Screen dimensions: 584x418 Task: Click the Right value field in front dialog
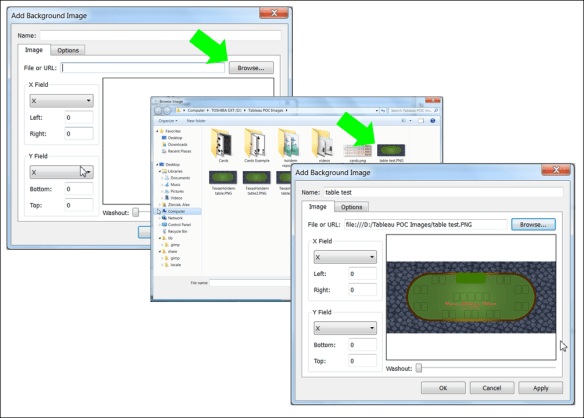[x=362, y=289]
